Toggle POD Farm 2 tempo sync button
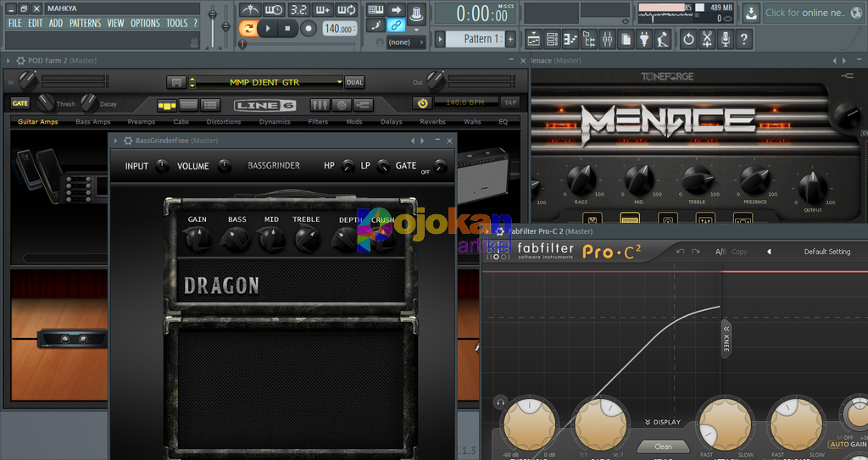This screenshot has width=868, height=460. pyautogui.click(x=422, y=103)
